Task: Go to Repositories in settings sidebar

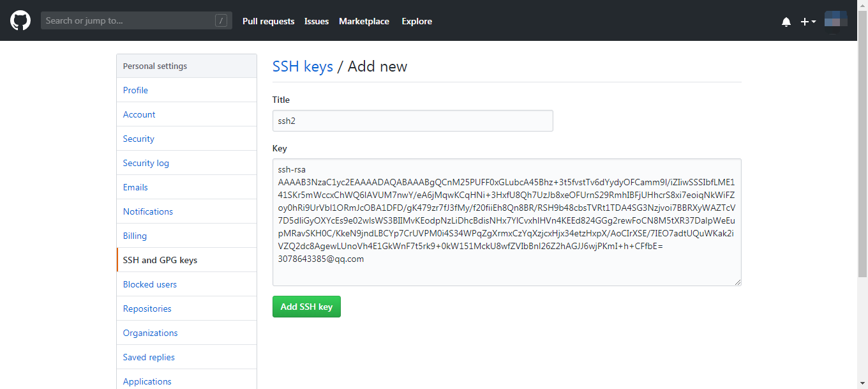Action: (x=186, y=309)
